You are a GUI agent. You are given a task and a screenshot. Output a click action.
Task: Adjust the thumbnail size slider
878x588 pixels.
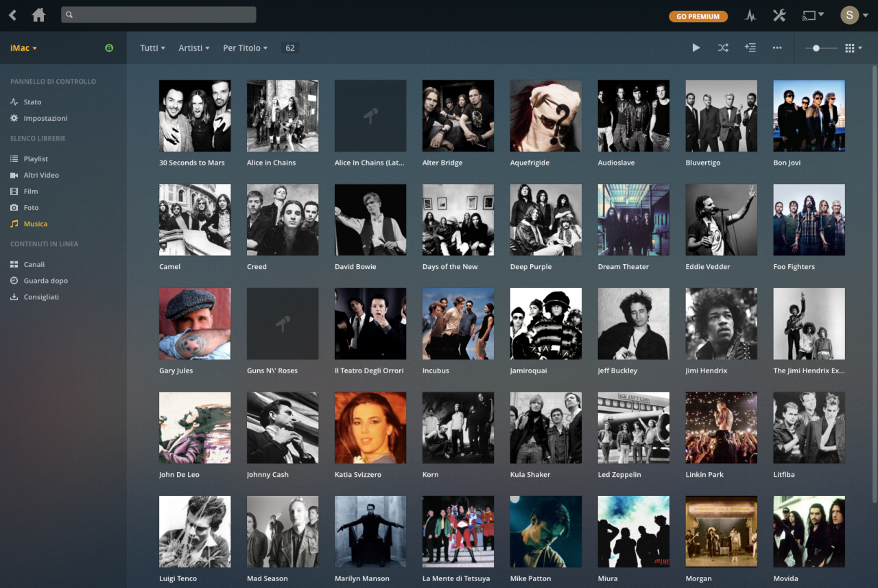tap(821, 48)
